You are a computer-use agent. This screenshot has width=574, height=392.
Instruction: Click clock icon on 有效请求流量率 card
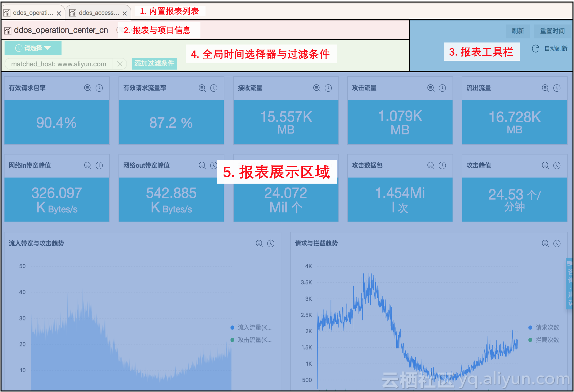[x=214, y=88]
